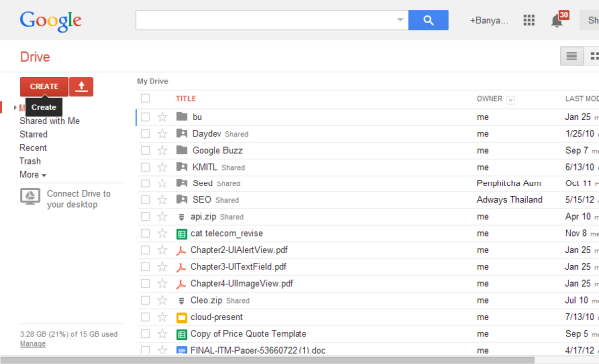
Task: Star the Daydev folder
Action: [x=162, y=134]
